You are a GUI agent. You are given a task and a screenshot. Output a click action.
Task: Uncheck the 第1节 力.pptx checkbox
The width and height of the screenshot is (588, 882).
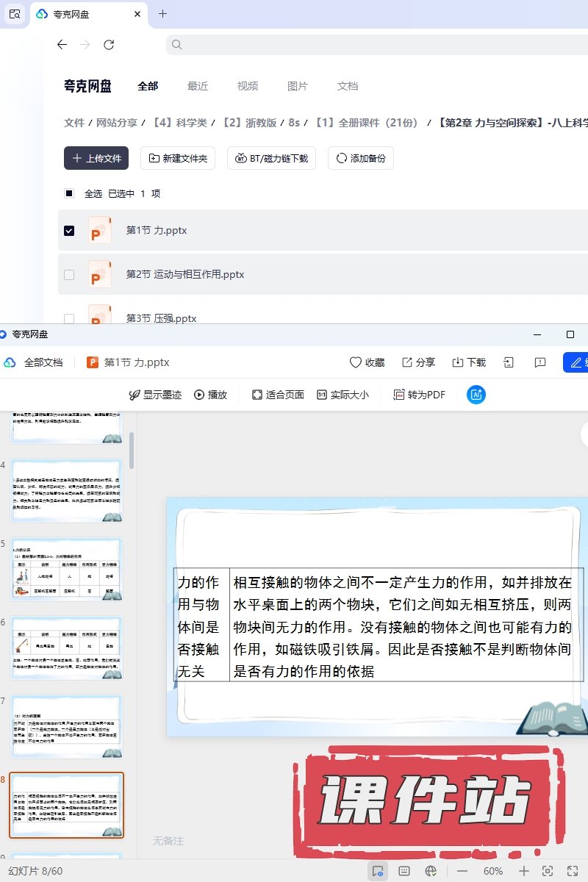(x=69, y=231)
